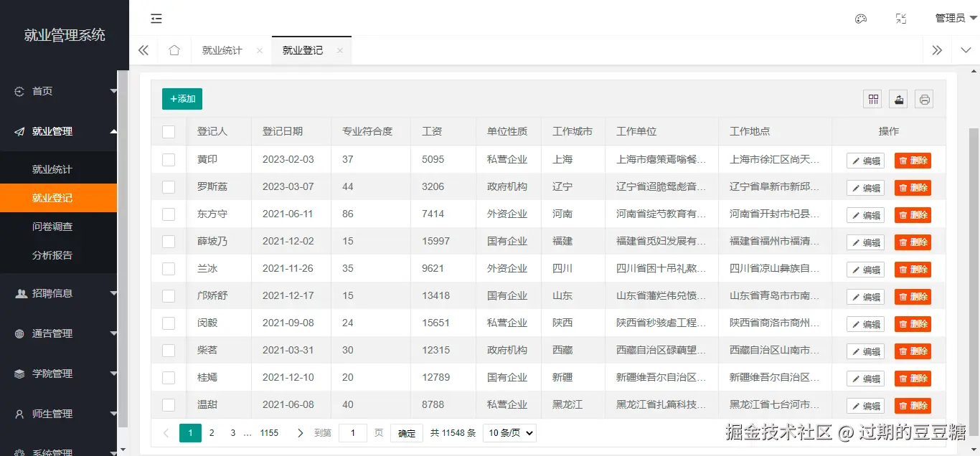The width and height of the screenshot is (980, 456).
Task: Click the home icon in the tab bar
Action: [x=174, y=50]
